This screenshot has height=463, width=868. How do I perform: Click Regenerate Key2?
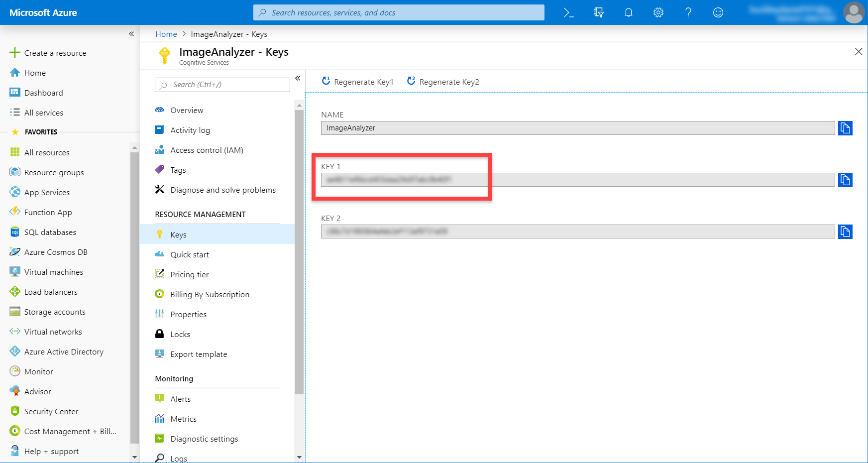[443, 82]
